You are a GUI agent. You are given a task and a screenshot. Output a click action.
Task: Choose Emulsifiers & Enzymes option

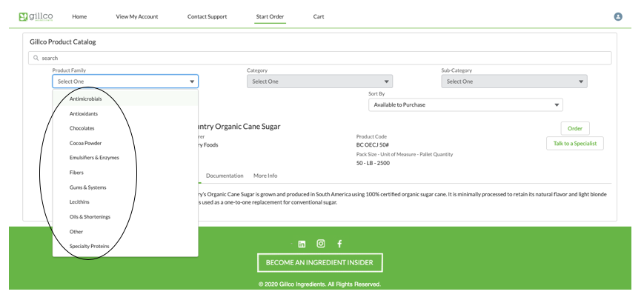125,158
